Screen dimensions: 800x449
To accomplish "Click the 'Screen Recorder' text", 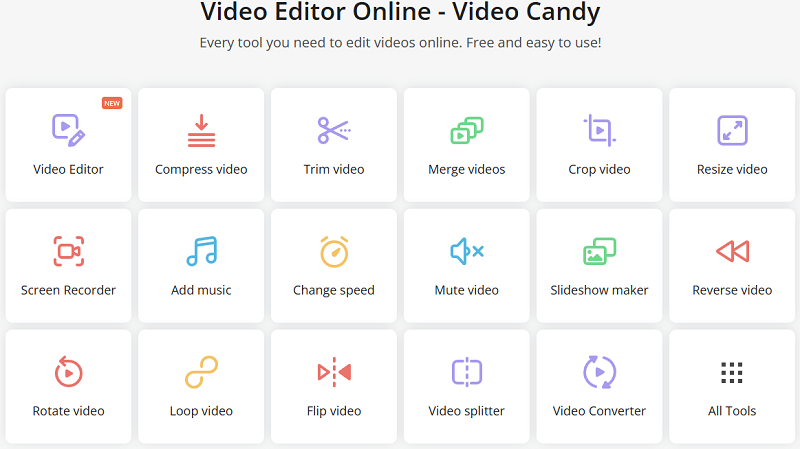I will point(68,290).
